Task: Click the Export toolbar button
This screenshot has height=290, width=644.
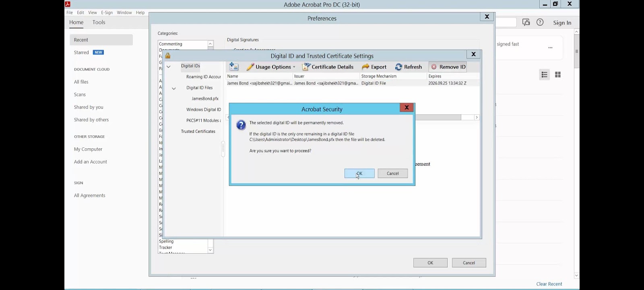Action: (374, 67)
